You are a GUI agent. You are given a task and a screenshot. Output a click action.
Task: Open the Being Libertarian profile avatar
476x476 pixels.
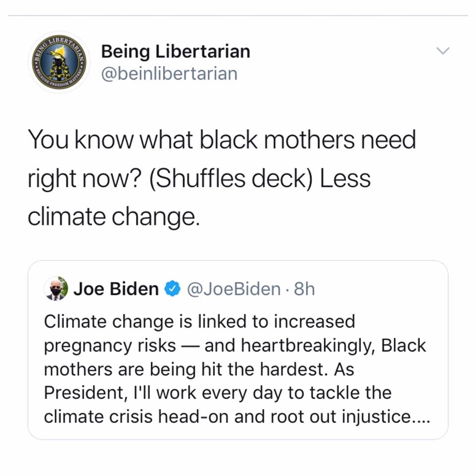[59, 62]
